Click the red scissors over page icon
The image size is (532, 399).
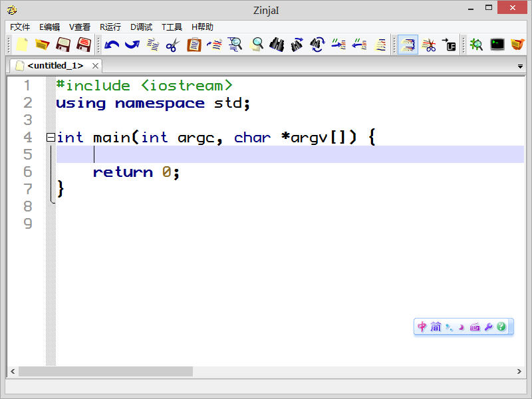click(429, 45)
